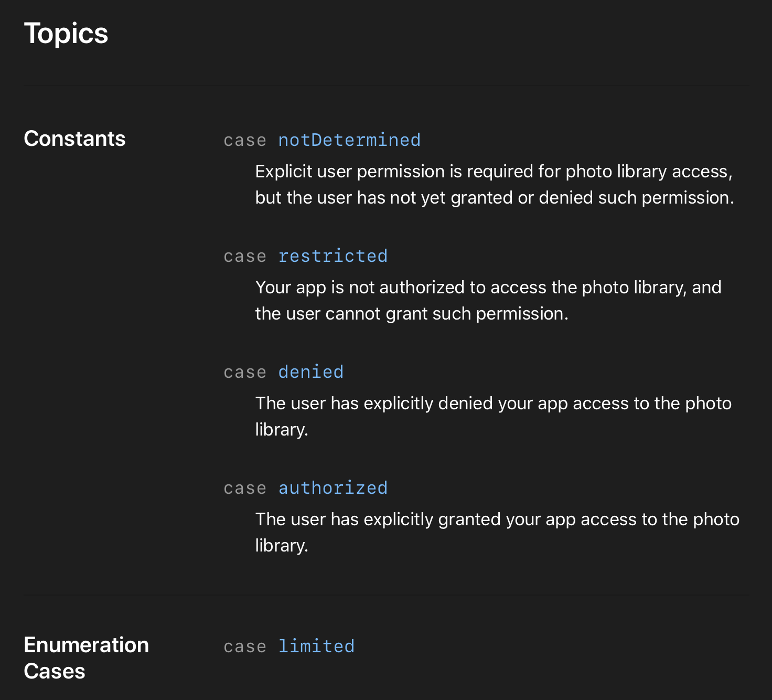Click the description text under notDetermined
The width and height of the screenshot is (772, 700).
click(494, 185)
